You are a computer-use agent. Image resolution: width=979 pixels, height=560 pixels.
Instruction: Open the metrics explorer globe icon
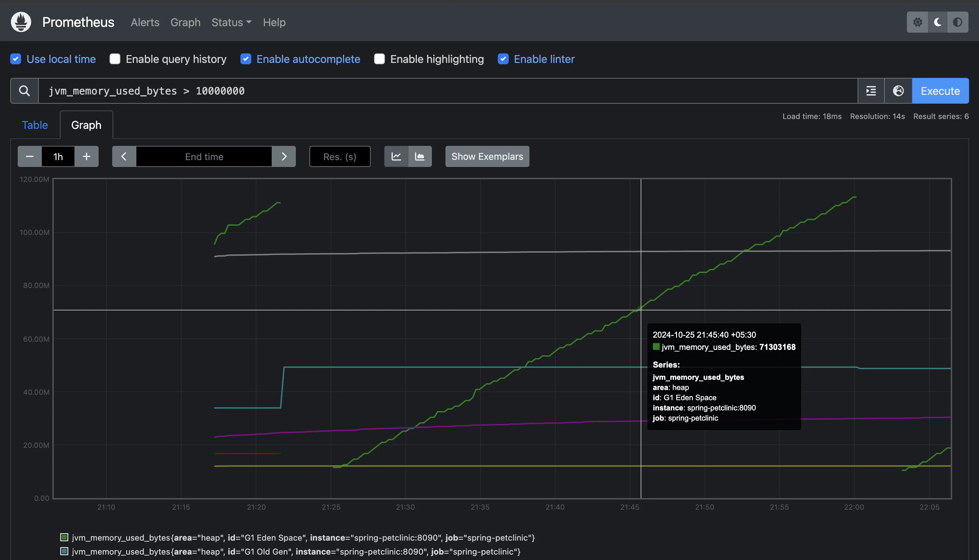click(898, 91)
